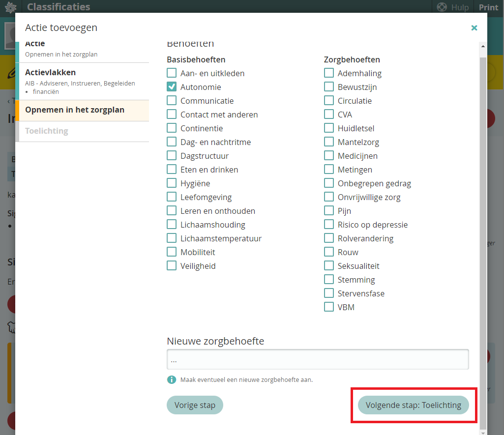504x435 pixels.
Task: Click the app logo in top-left corner
Action: tap(10, 7)
